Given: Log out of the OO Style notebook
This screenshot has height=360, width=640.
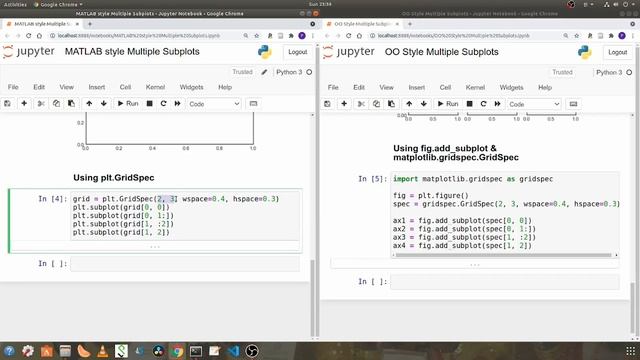Looking at the screenshot, I should coord(617,53).
